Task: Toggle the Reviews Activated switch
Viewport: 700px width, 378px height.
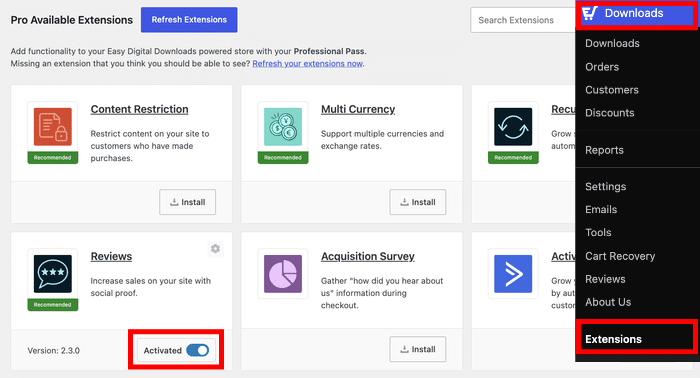Action: coord(198,350)
